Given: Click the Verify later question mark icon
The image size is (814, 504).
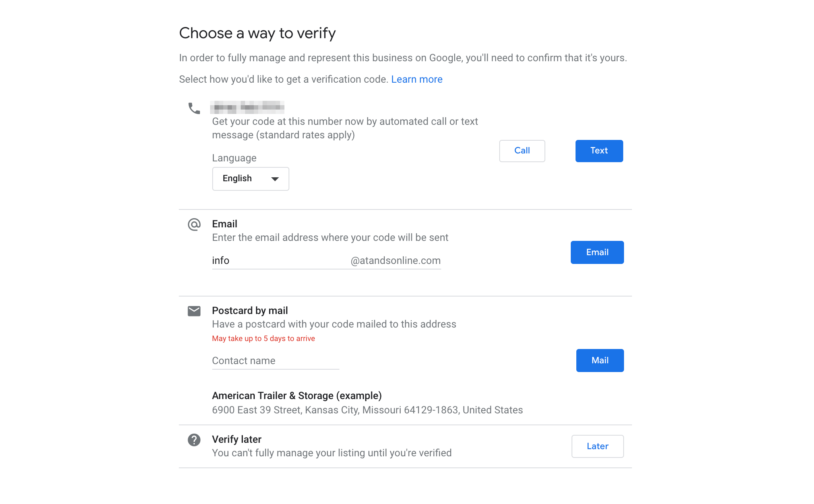Looking at the screenshot, I should coord(194,440).
